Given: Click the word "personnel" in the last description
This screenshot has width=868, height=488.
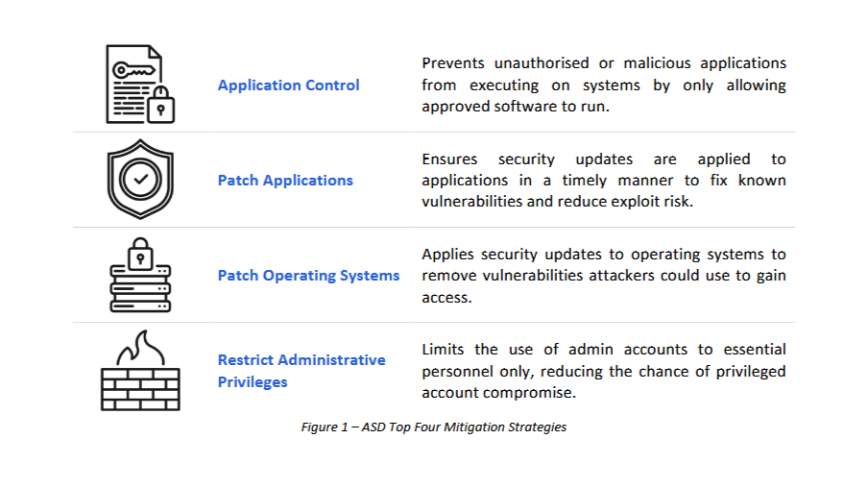Looking at the screenshot, I should [457, 372].
